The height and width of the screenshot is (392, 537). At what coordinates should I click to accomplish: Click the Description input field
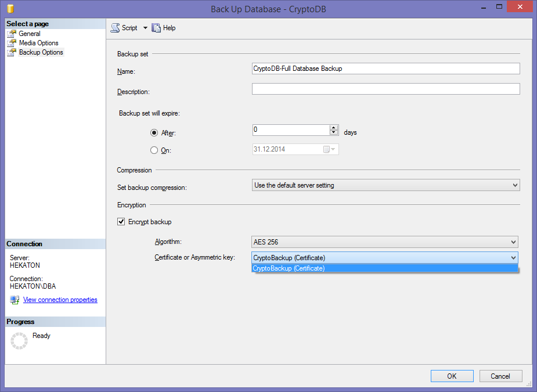[x=385, y=89]
